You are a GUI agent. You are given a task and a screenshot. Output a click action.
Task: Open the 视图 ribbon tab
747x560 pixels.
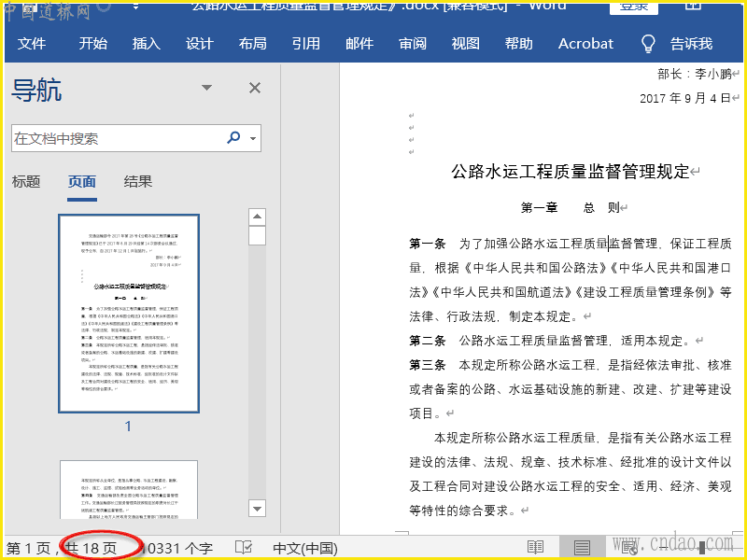pos(465,44)
